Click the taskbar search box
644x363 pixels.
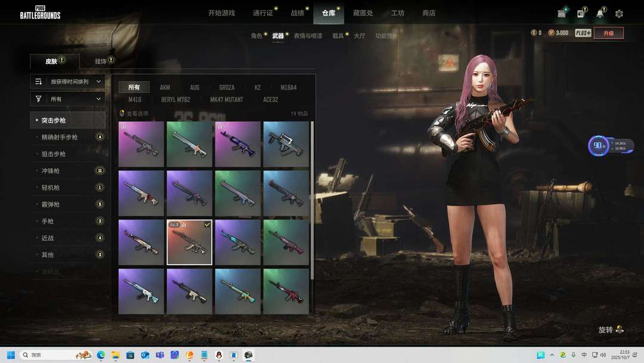[55, 355]
